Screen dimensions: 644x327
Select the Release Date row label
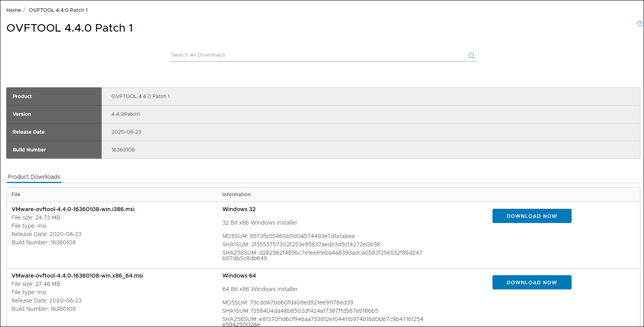[x=28, y=132]
